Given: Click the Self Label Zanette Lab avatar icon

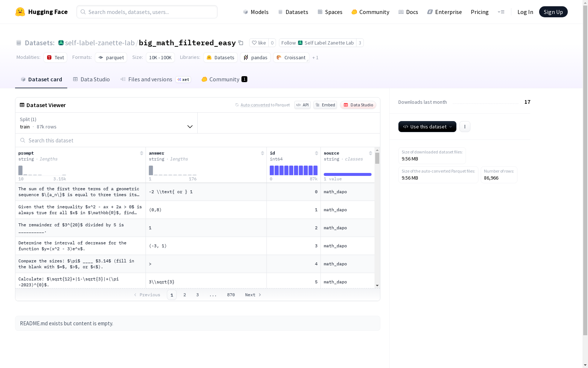Looking at the screenshot, I should pyautogui.click(x=61, y=43).
